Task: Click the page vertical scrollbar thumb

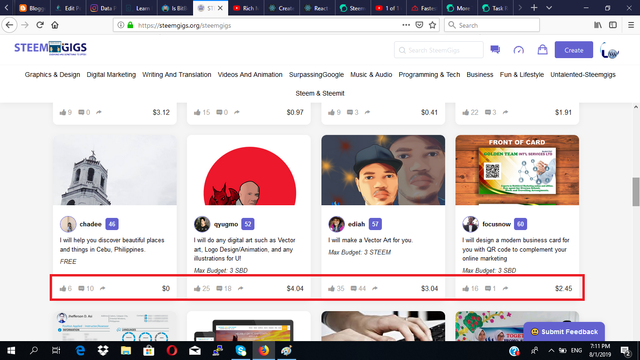Action: [636, 192]
